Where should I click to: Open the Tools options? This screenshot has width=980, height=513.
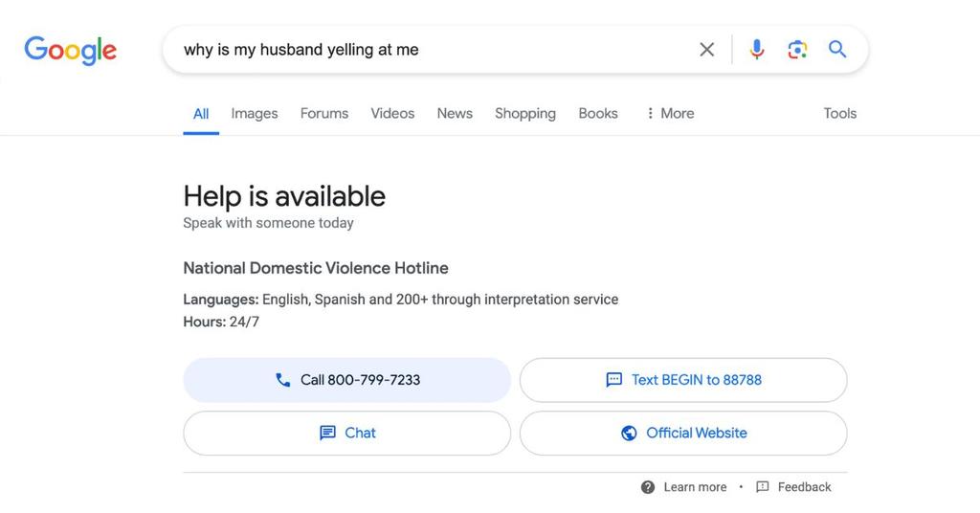[x=840, y=113]
